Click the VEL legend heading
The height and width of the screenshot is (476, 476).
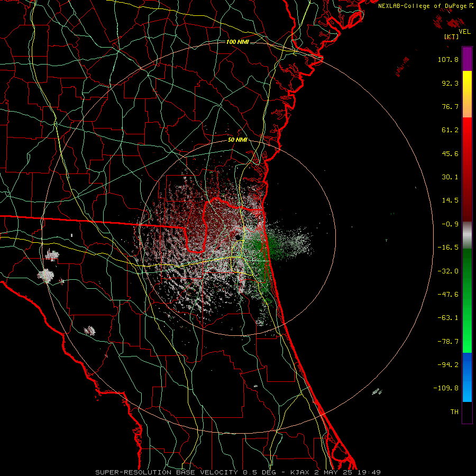464,32
